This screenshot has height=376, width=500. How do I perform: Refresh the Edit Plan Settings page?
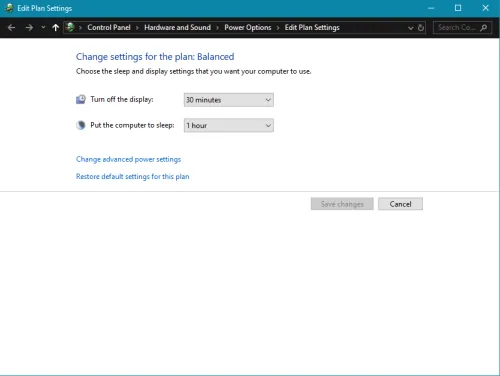[421, 28]
